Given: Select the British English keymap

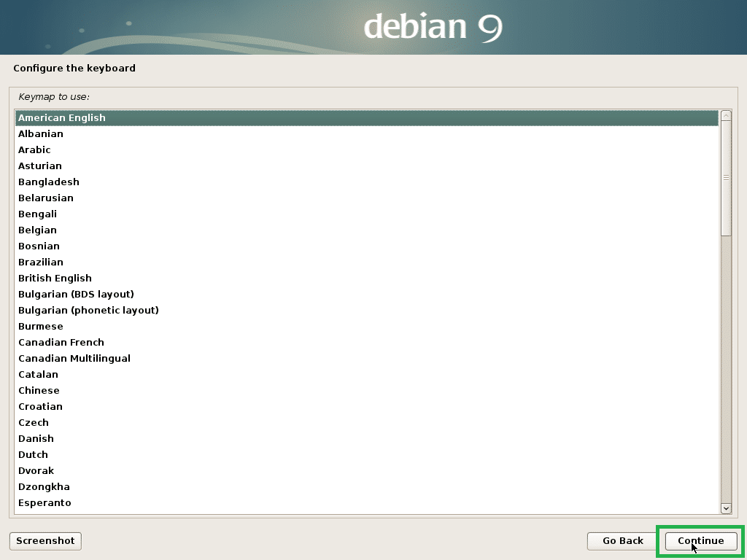Looking at the screenshot, I should coord(366,278).
